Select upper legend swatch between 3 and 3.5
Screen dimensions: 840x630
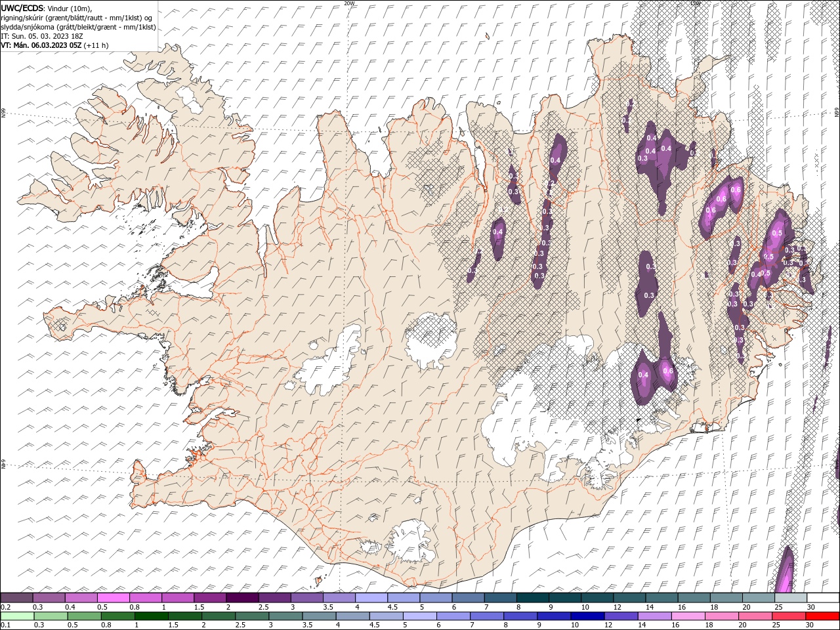[307, 598]
